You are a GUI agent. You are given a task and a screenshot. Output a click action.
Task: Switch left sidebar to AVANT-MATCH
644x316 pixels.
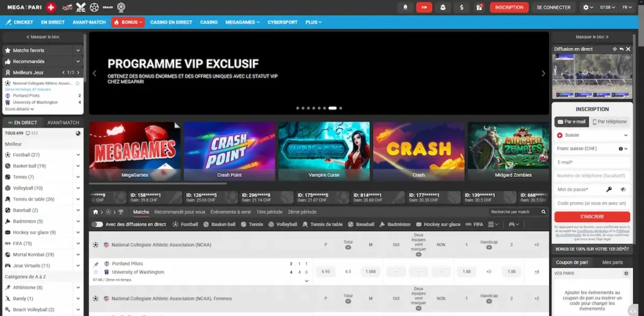coord(64,123)
